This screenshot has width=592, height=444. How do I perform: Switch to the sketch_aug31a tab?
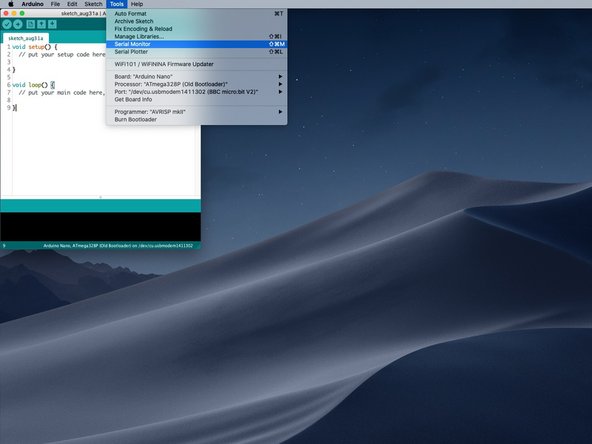pos(26,38)
